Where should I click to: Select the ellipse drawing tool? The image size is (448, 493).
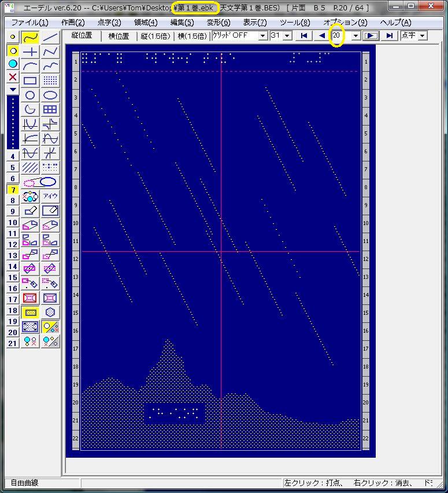click(x=50, y=95)
